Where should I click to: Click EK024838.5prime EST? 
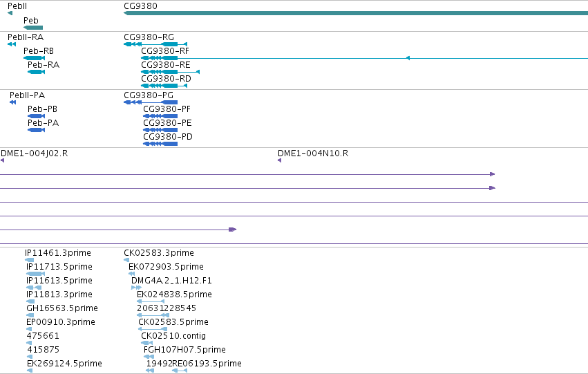174,294
